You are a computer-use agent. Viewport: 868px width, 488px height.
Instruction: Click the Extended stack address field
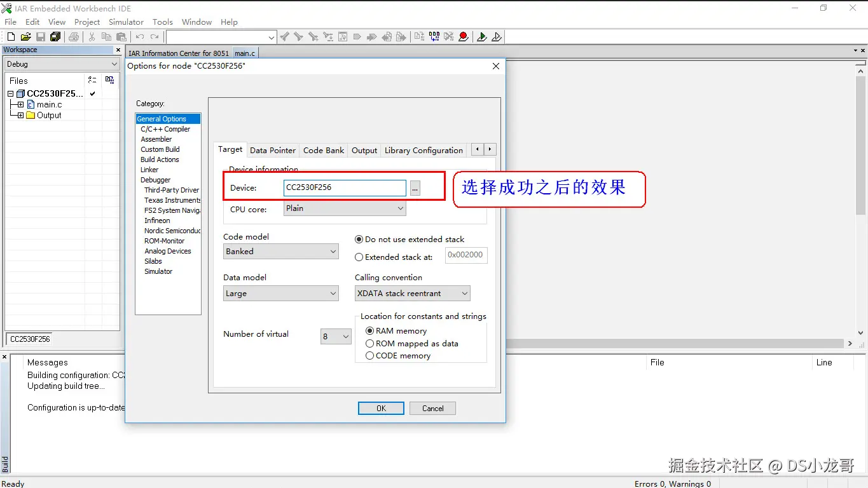point(466,255)
